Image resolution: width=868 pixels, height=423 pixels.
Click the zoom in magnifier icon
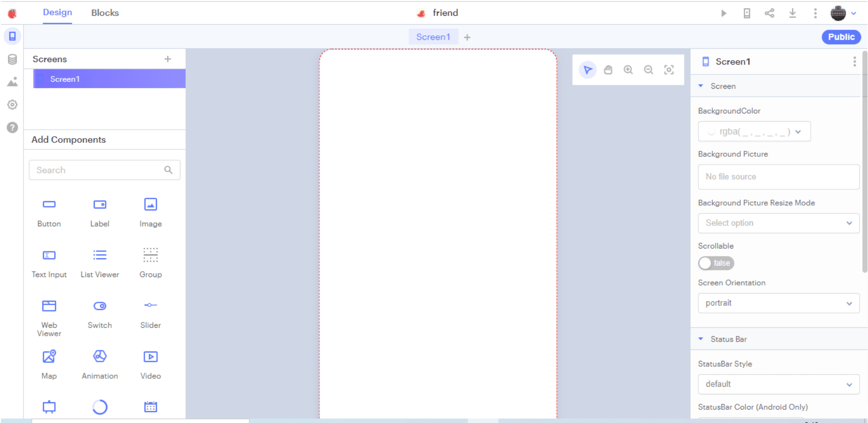click(x=628, y=70)
